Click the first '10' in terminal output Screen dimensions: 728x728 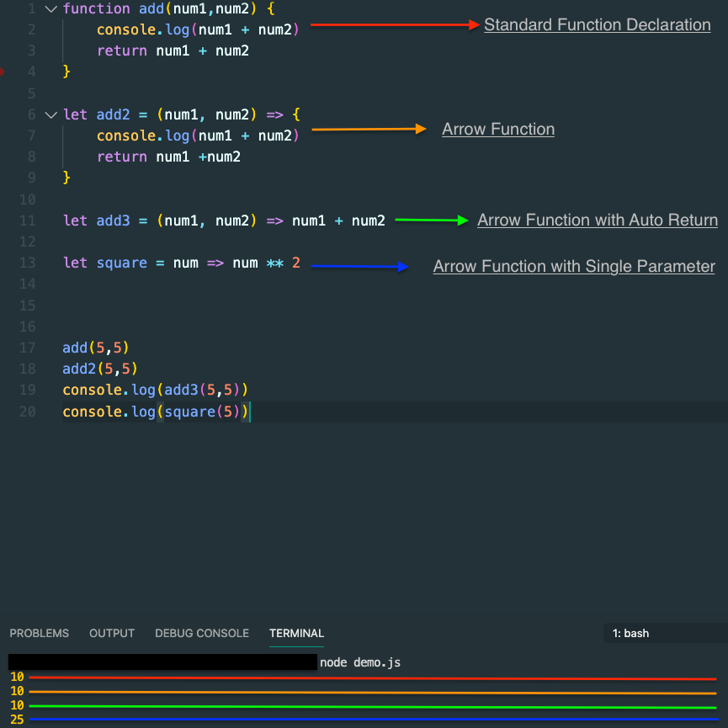(17, 677)
